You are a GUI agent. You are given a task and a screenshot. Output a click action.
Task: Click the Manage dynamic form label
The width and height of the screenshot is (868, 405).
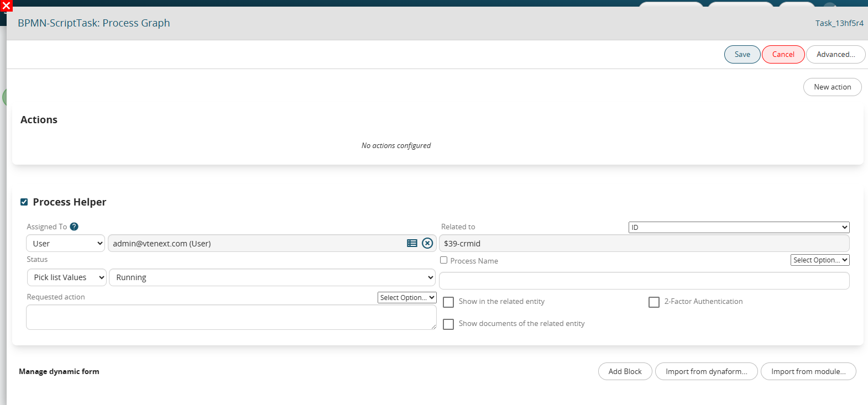pos(59,371)
